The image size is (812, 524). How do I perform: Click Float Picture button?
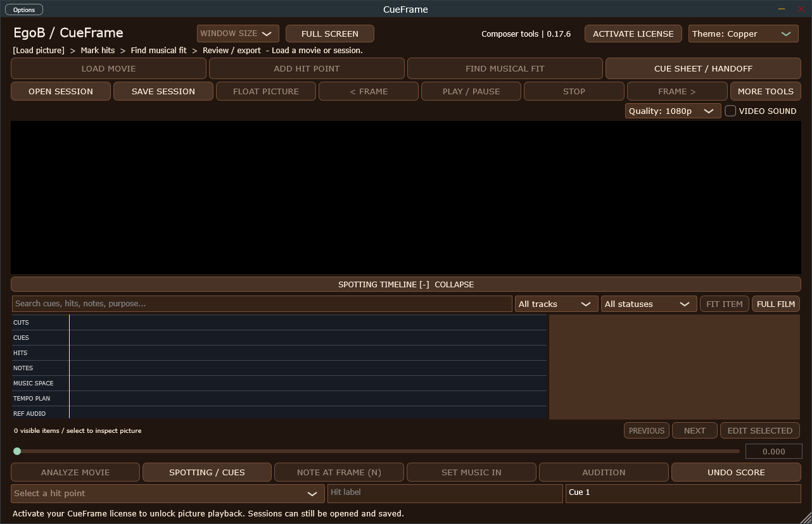(266, 91)
